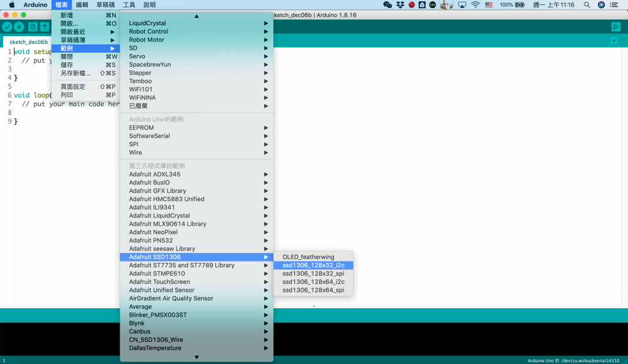The width and height of the screenshot is (628, 364).
Task: Expand the 已廢棄 examples submenu
Action: pos(197,106)
